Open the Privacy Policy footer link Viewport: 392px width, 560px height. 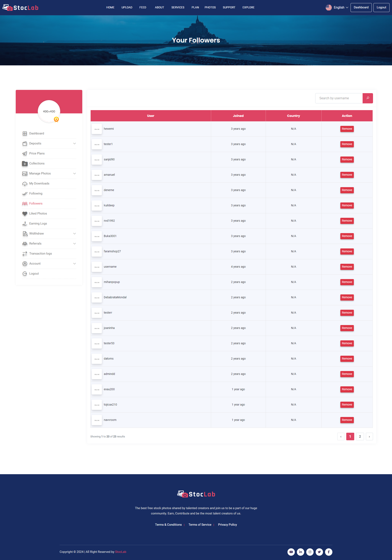[x=227, y=524]
